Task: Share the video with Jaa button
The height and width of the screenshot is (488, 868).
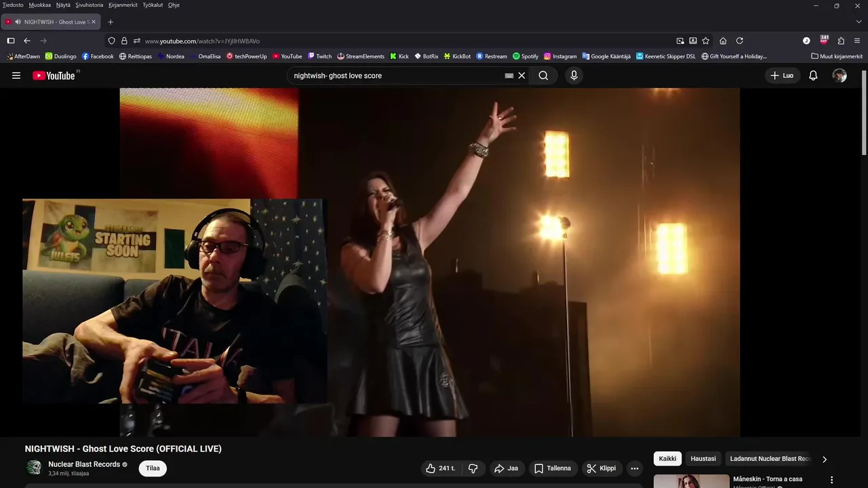Action: click(x=506, y=468)
